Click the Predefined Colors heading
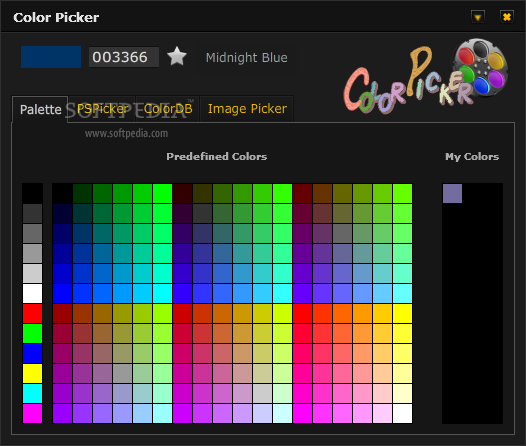Image resolution: width=526 pixels, height=446 pixels. click(x=217, y=156)
